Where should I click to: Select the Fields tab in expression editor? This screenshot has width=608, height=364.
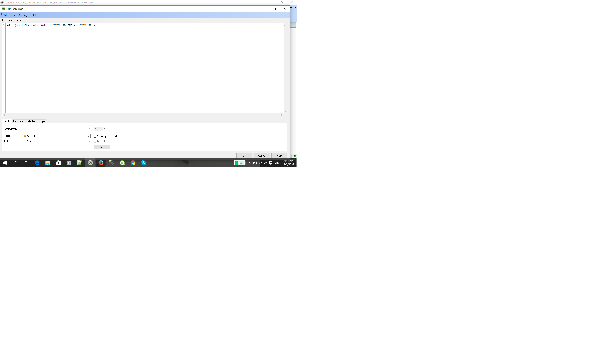point(7,121)
